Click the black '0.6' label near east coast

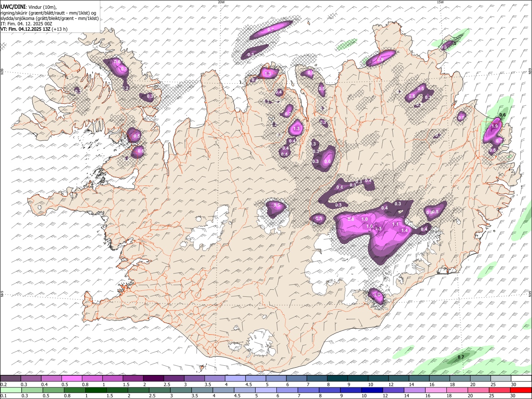[x=502, y=115]
